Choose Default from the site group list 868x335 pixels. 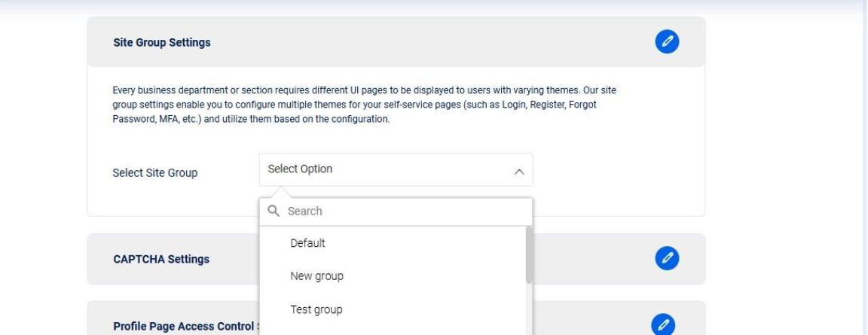(x=307, y=243)
